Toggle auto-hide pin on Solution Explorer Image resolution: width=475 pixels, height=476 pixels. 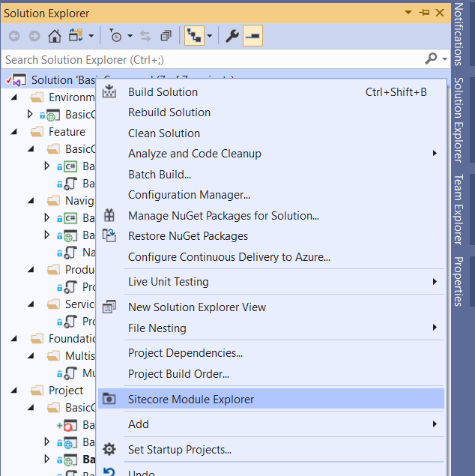424,13
